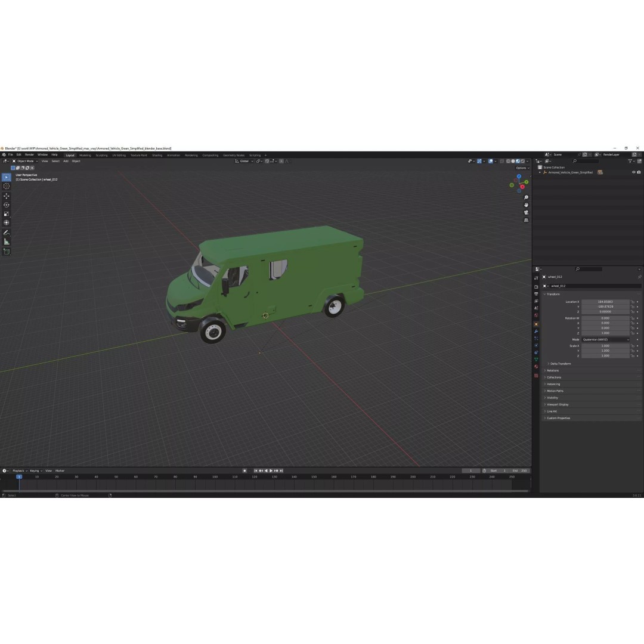
Task: Expand the Viewport Display panel
Action: 557,404
